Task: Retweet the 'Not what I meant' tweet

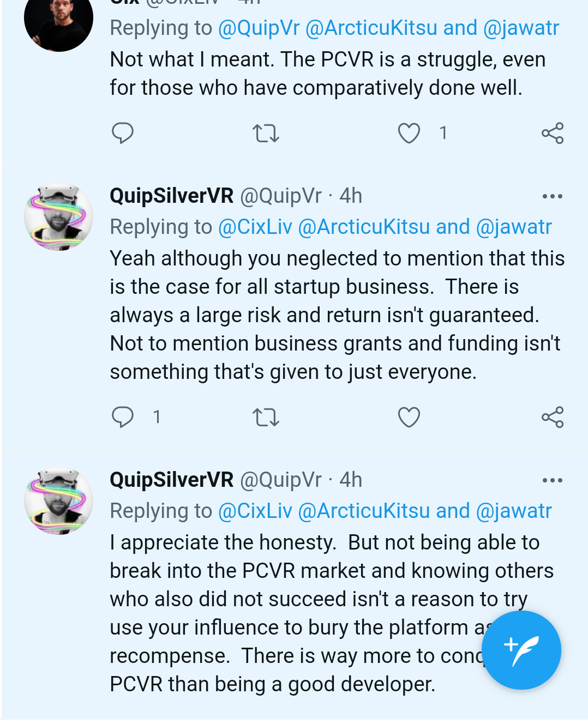Action: [266, 133]
